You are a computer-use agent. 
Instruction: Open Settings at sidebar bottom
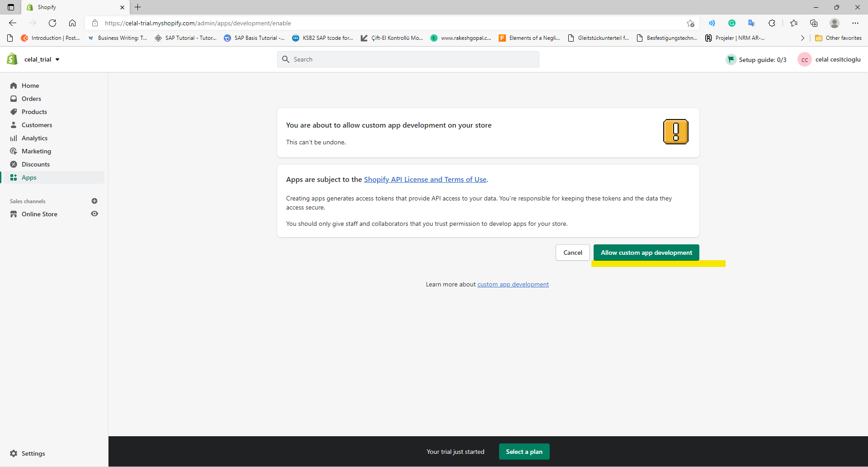(33, 453)
